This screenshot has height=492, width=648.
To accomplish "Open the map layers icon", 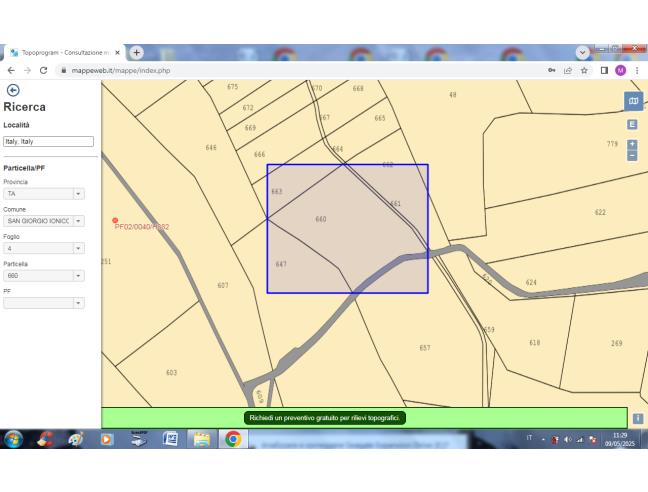I will pyautogui.click(x=632, y=101).
